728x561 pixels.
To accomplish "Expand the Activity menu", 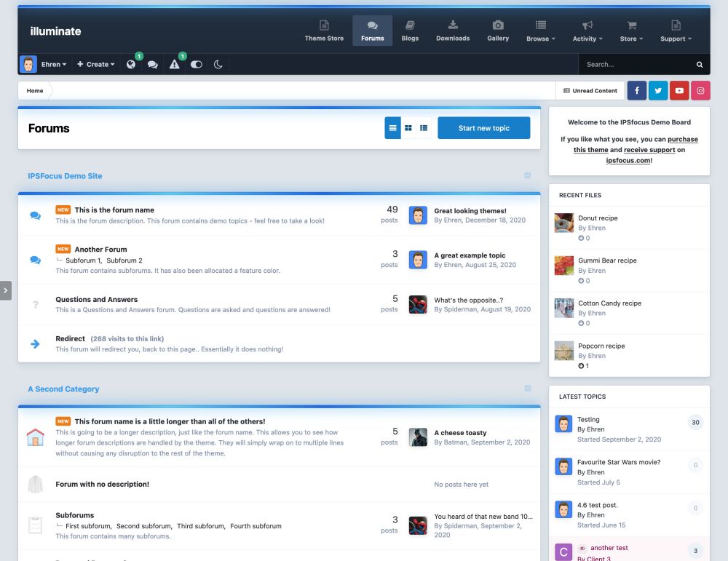I will pos(587,31).
